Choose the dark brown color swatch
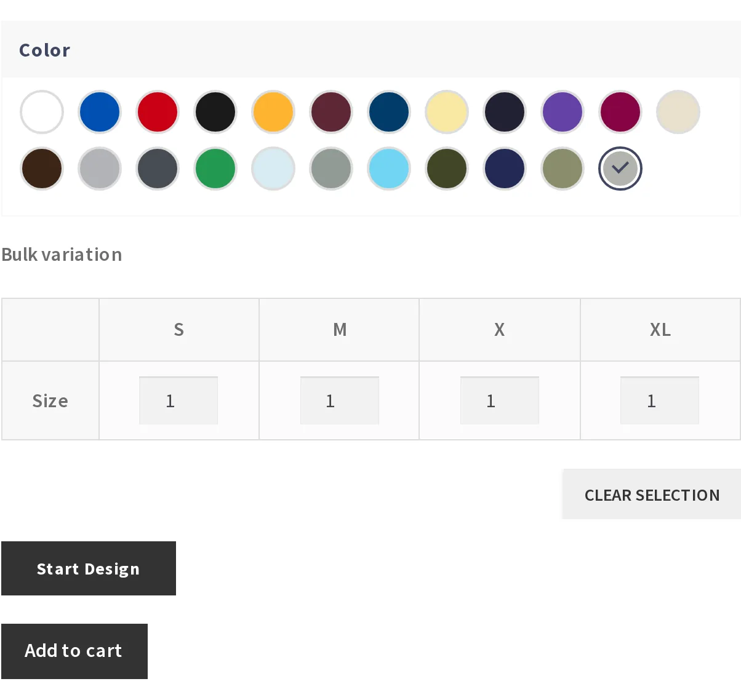This screenshot has width=741, height=700. click(42, 169)
